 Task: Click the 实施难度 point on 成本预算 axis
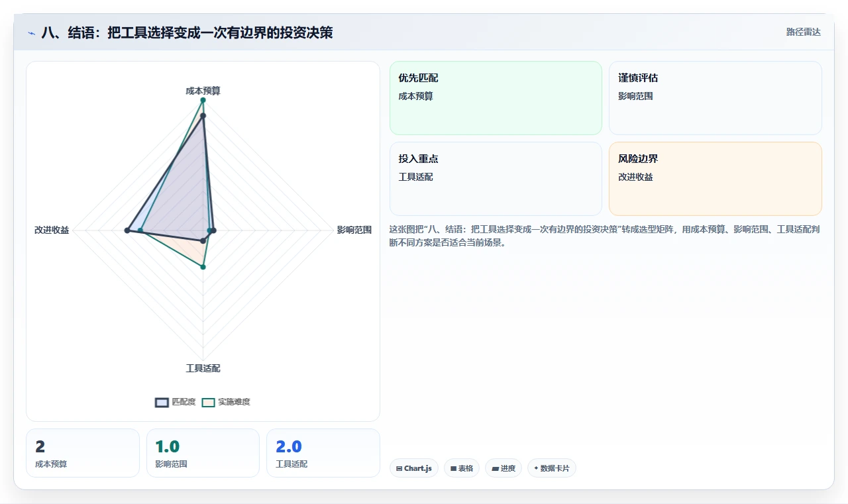(203, 100)
